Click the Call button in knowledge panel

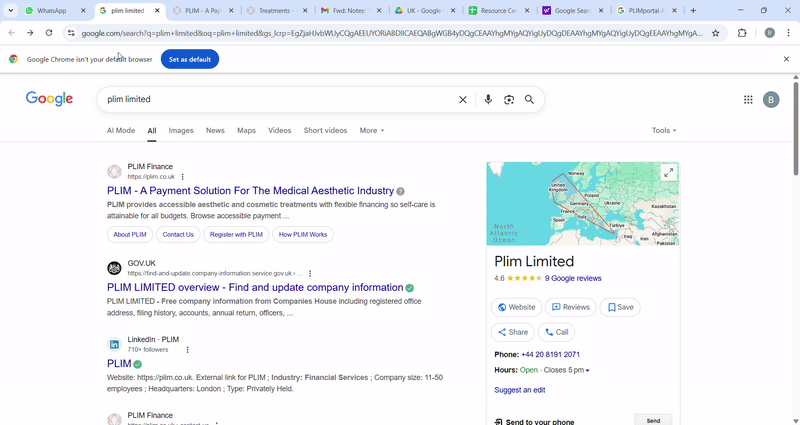tap(556, 332)
